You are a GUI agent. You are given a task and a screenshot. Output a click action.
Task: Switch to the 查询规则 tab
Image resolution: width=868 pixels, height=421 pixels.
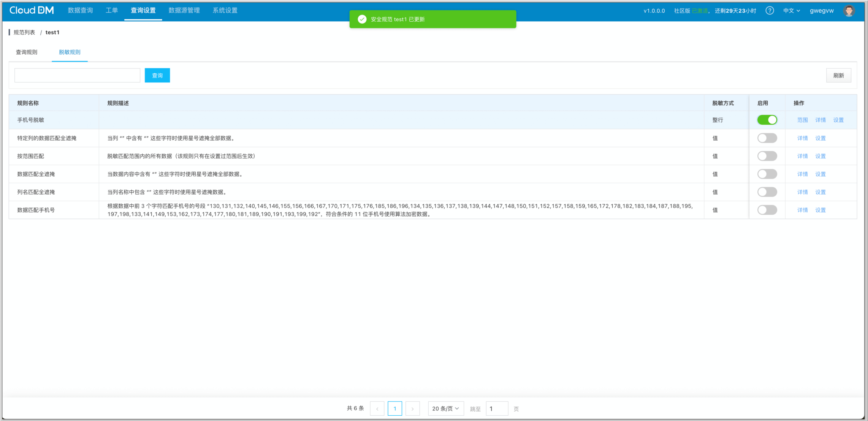pyautogui.click(x=27, y=52)
